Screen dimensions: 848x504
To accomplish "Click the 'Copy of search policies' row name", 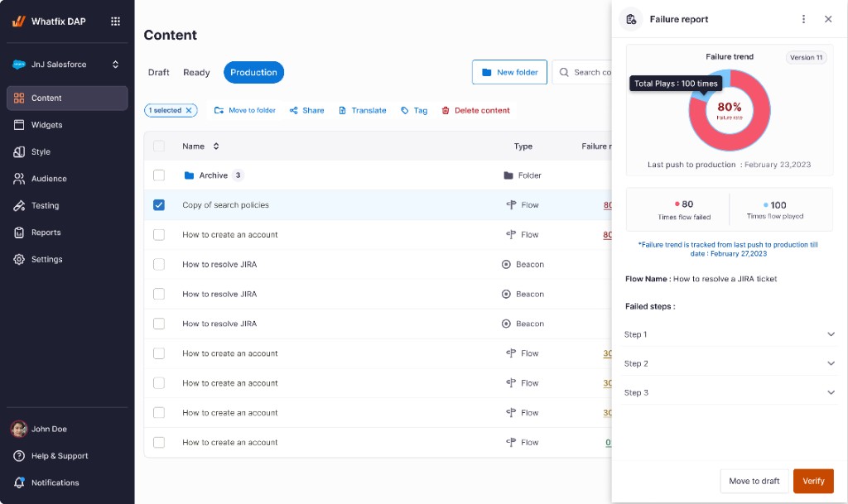I will tap(225, 204).
